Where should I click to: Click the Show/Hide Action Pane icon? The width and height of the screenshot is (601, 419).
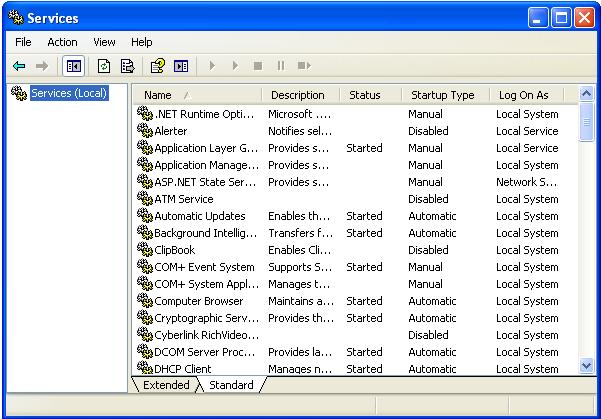181,66
